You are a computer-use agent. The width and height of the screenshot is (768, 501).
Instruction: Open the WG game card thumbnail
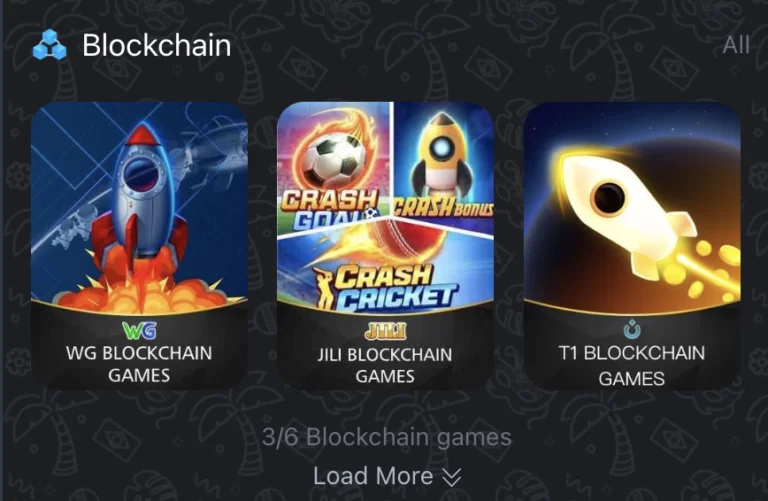[x=140, y=246]
